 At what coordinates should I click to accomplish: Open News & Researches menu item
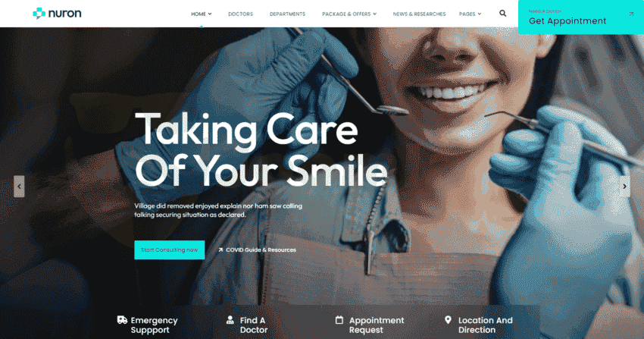coord(419,14)
